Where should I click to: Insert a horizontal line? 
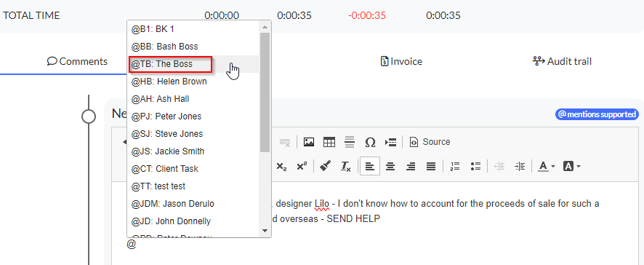point(350,142)
